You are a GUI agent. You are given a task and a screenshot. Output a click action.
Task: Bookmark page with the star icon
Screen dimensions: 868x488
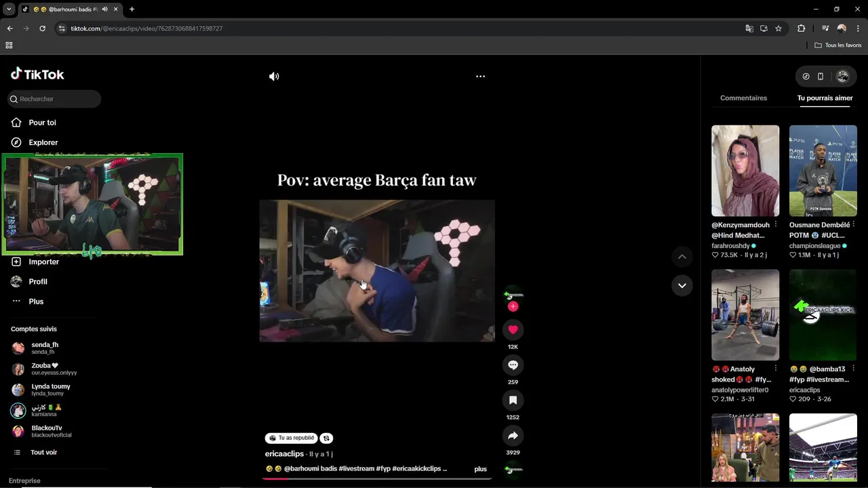[778, 28]
